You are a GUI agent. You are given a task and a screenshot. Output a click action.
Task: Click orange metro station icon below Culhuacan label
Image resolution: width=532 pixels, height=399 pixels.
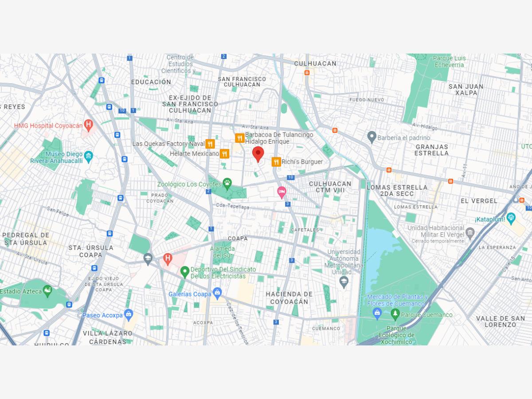coord(307,72)
